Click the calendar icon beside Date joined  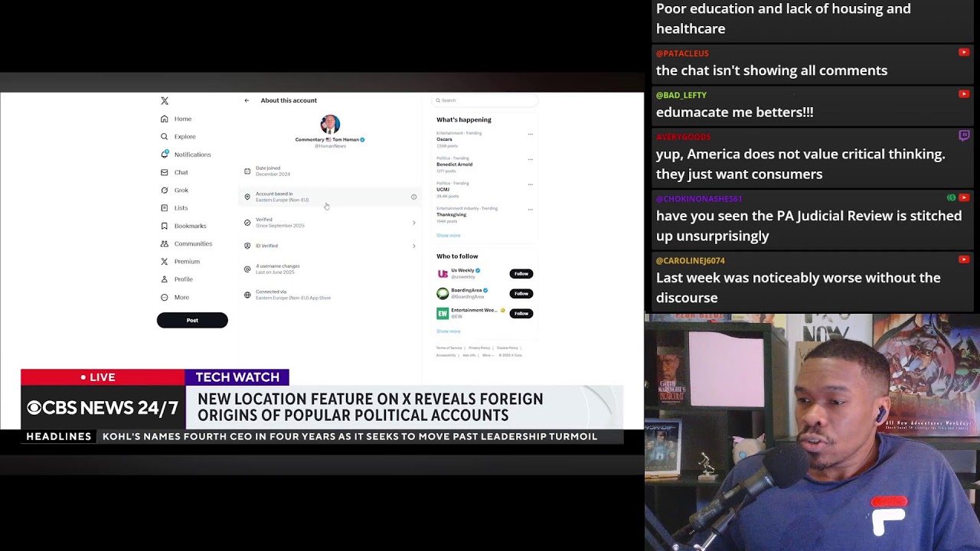click(247, 171)
